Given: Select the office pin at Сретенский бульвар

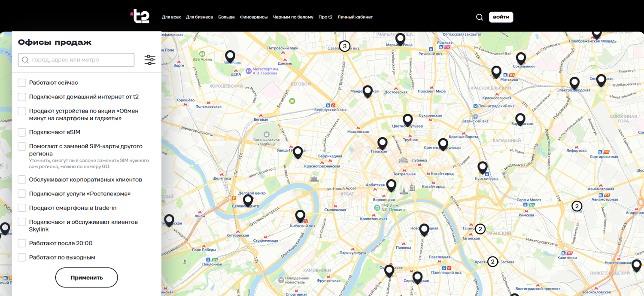Looking at the screenshot, I should [x=443, y=144].
